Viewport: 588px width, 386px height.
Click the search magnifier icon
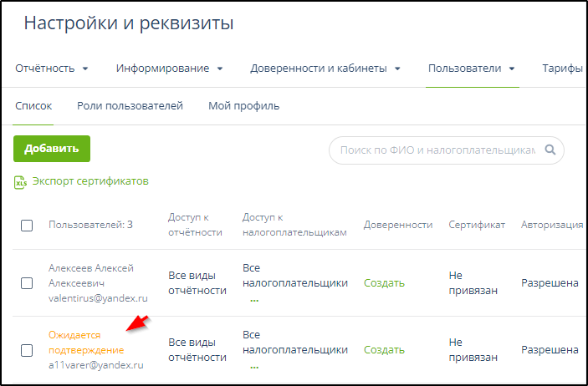point(550,150)
